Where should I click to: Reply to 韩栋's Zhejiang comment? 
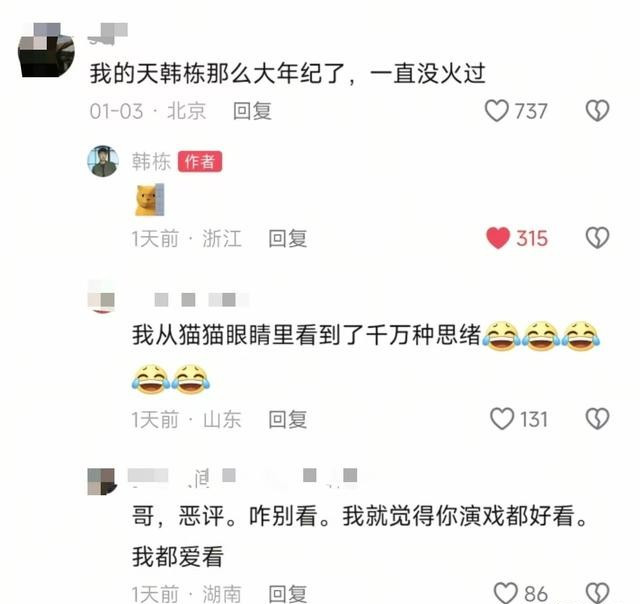click(288, 238)
